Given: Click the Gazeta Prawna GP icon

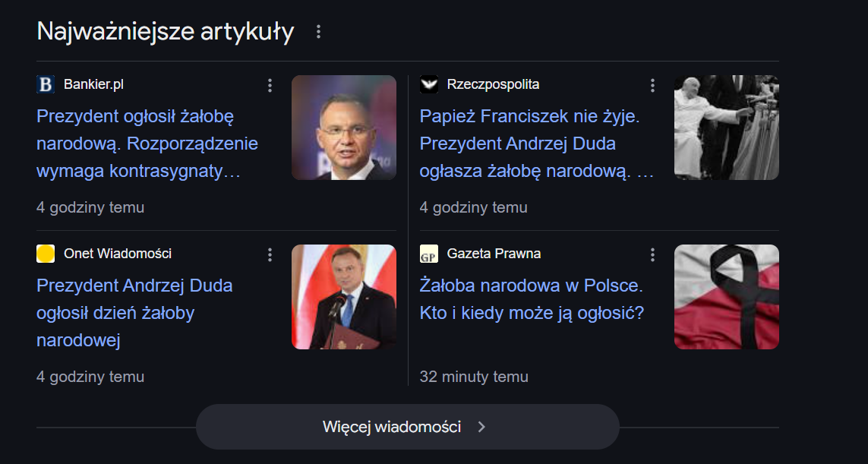Looking at the screenshot, I should 429,254.
